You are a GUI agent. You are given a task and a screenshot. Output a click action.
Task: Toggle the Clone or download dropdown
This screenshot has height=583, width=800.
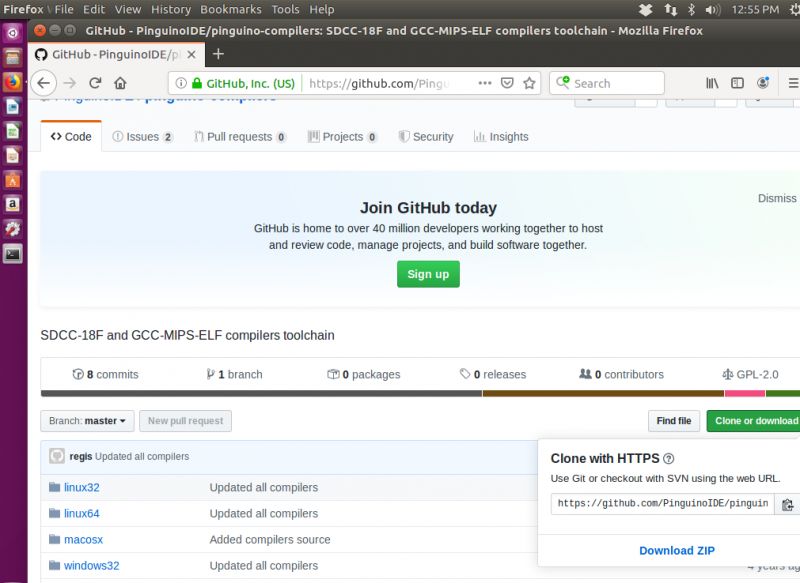[754, 421]
